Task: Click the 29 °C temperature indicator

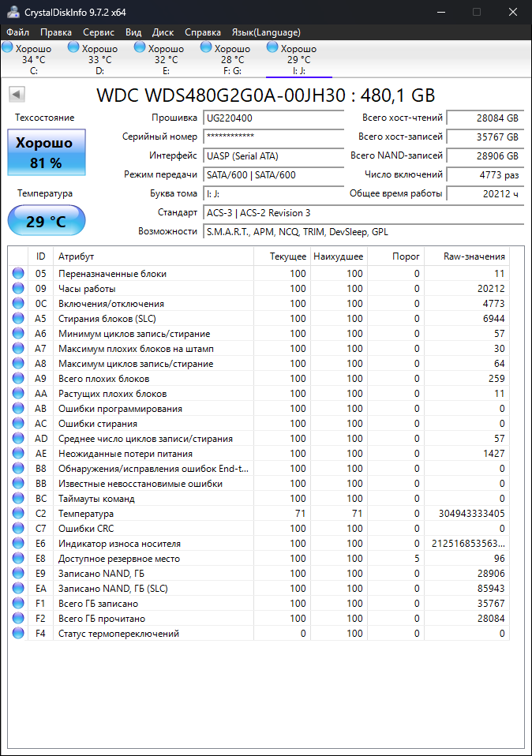Action: coord(47,221)
